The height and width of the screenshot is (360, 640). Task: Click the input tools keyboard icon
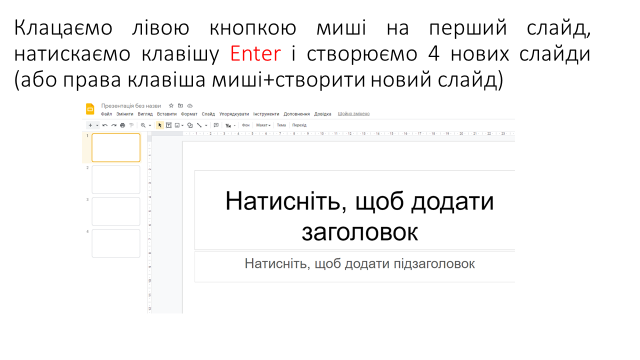[229, 126]
